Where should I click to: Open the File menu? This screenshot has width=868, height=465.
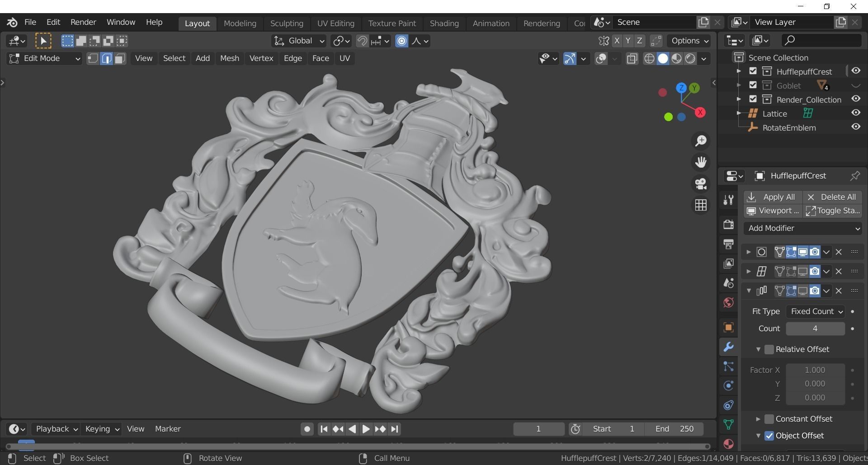[x=30, y=22]
